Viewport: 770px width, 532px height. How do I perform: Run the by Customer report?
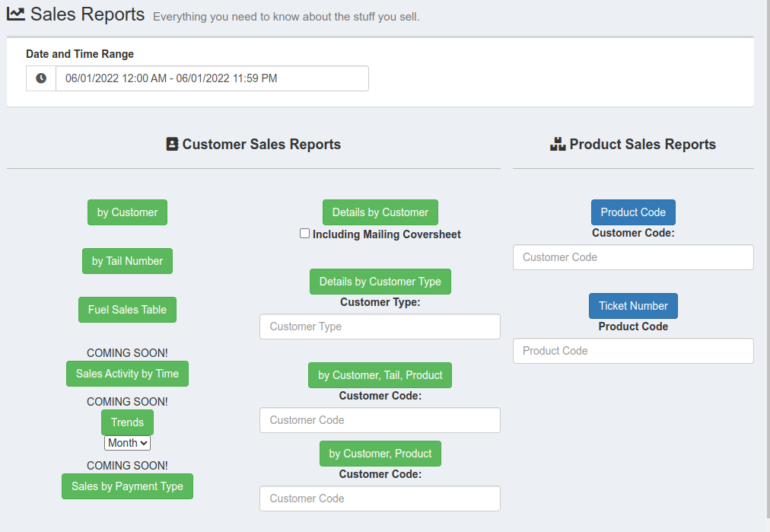[127, 212]
